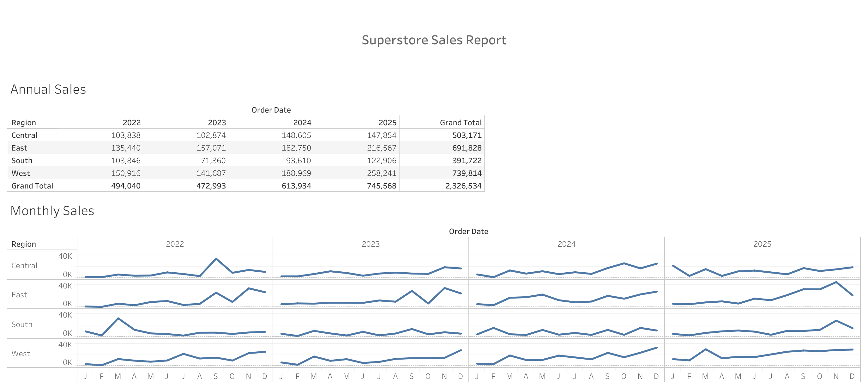Click the 2025 header in monthly chart

click(x=762, y=244)
